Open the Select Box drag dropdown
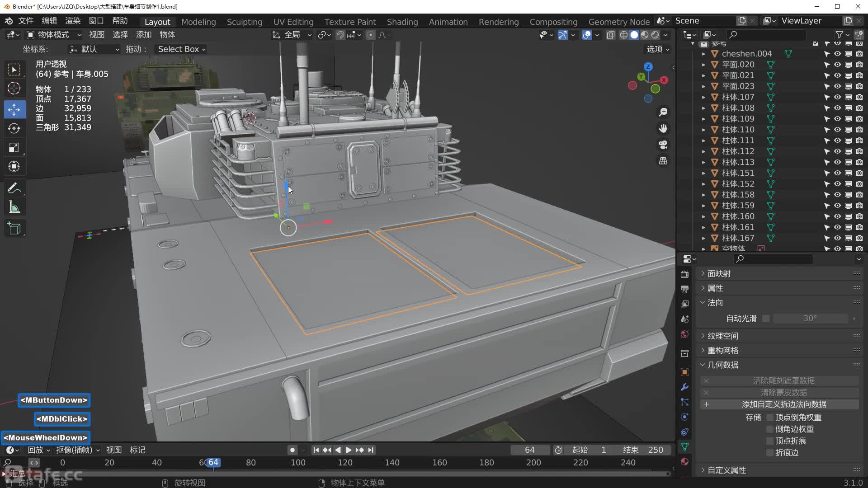 pos(181,49)
